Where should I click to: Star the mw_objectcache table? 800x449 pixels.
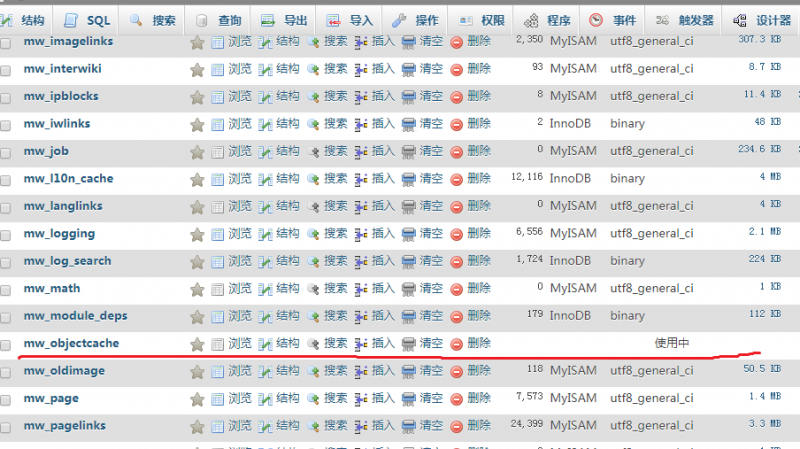pyautogui.click(x=197, y=345)
